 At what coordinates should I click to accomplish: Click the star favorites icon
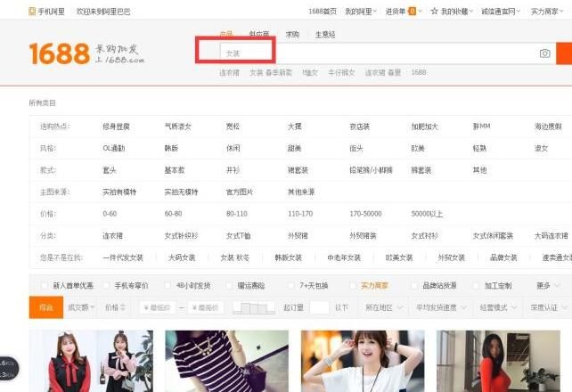point(434,12)
